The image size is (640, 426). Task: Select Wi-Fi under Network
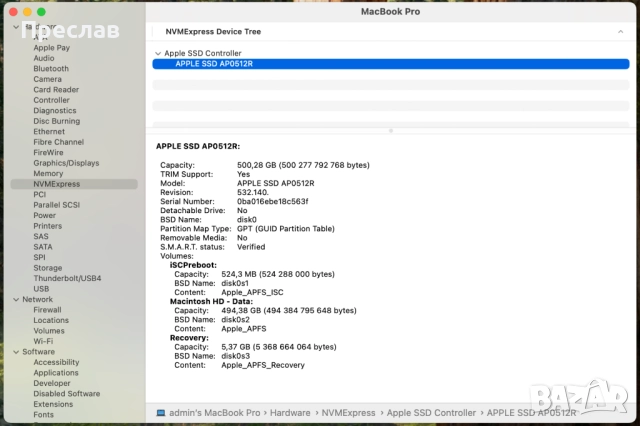pos(43,341)
